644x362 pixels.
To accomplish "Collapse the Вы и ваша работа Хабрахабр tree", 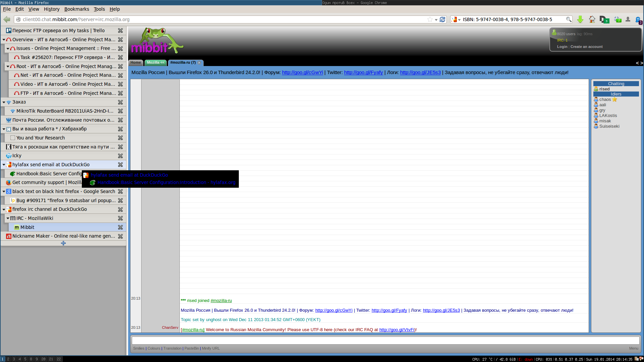I will (x=4, y=129).
